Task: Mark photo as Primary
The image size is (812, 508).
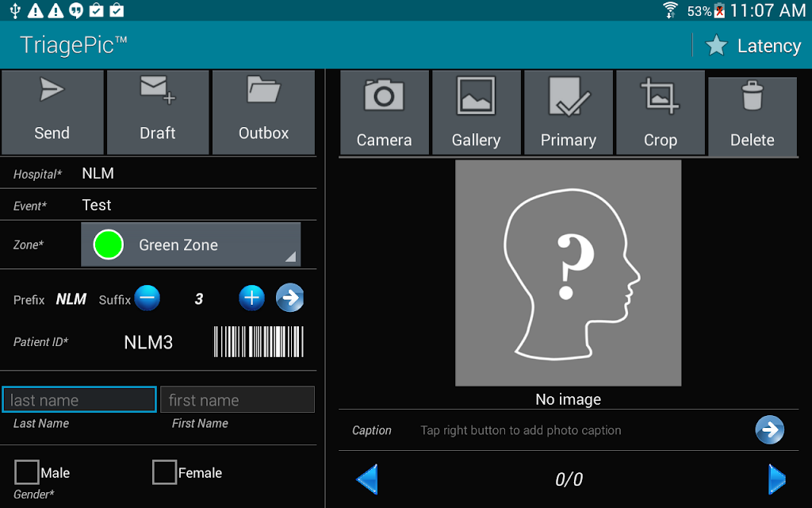Action: [569, 113]
